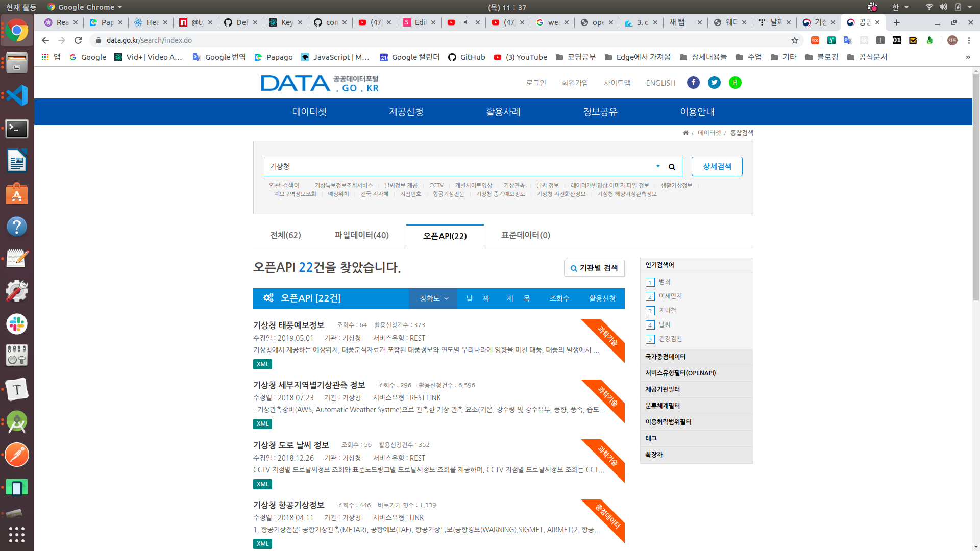Click the home icon in breadcrumb
The width and height of the screenshot is (980, 551).
[685, 133]
